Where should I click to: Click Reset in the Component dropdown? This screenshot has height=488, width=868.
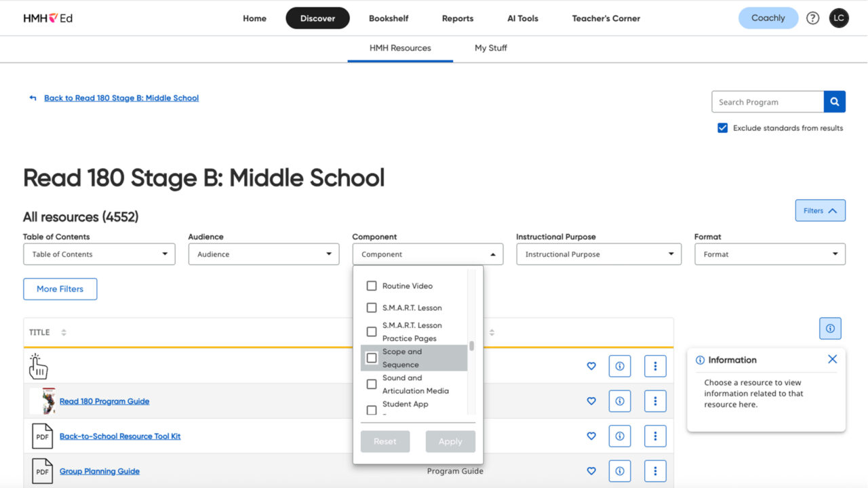385,441
